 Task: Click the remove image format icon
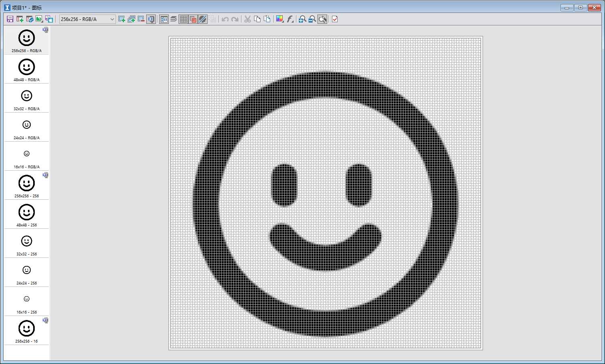[141, 19]
